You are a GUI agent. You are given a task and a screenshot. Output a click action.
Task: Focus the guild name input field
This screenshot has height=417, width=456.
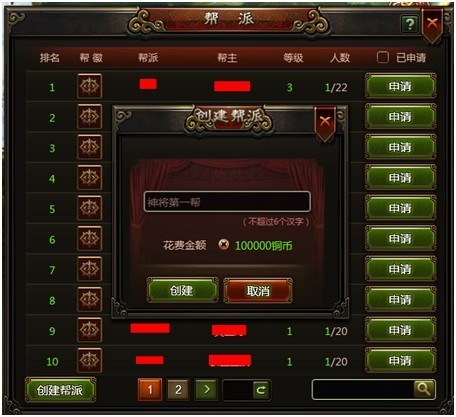pos(227,202)
